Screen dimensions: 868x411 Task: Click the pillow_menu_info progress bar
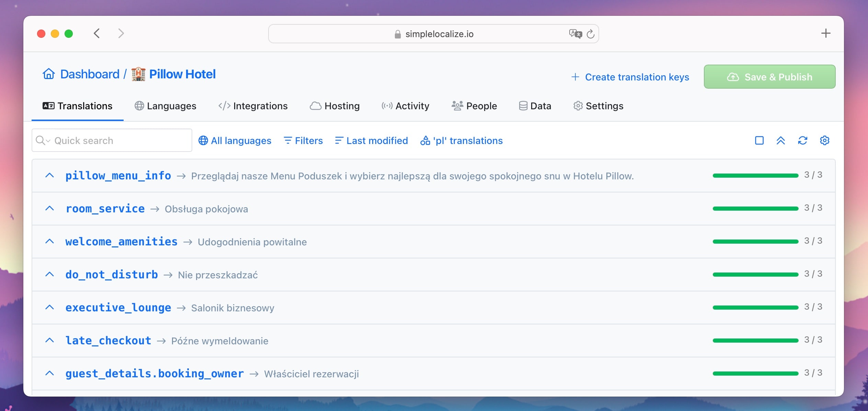755,176
